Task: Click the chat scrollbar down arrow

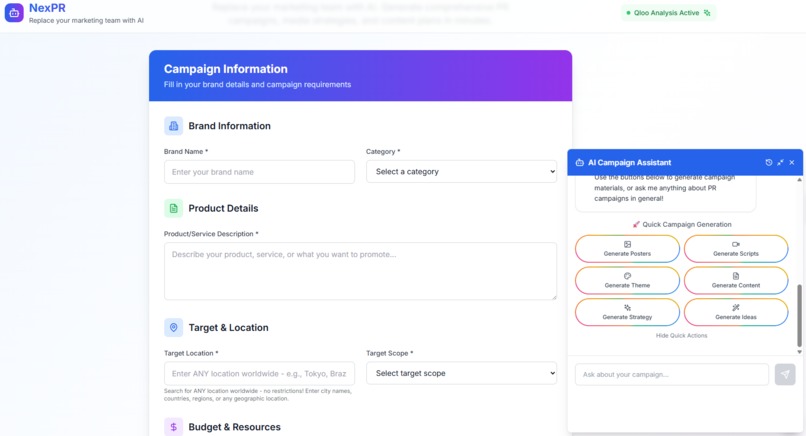Action: tap(799, 352)
